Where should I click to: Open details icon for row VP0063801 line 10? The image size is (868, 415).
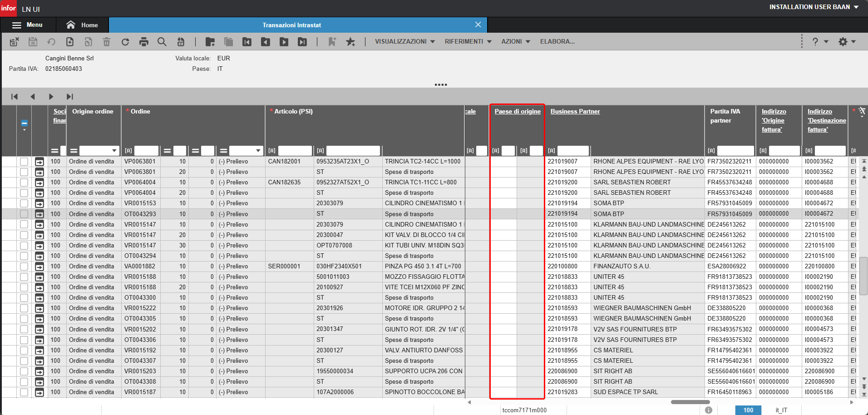(39, 162)
